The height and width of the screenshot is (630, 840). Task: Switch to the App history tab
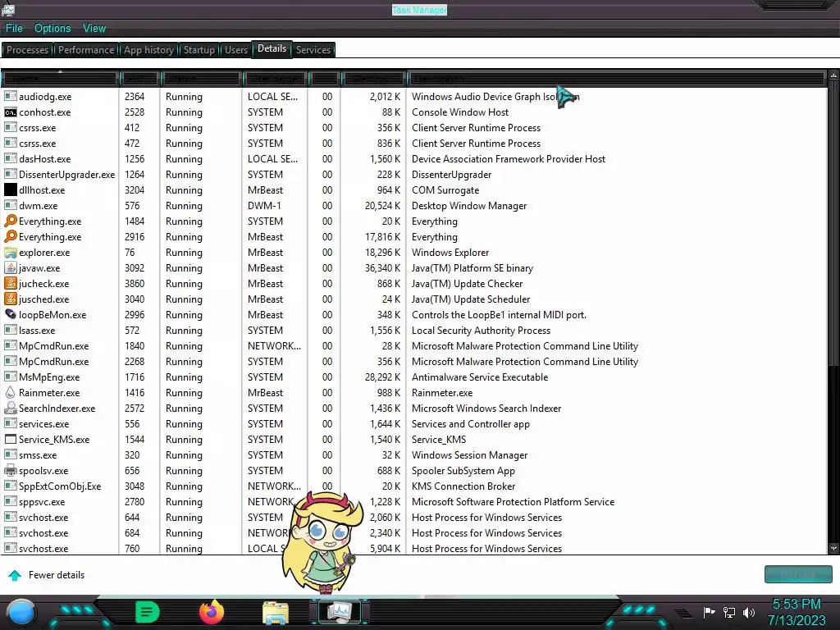pos(148,50)
